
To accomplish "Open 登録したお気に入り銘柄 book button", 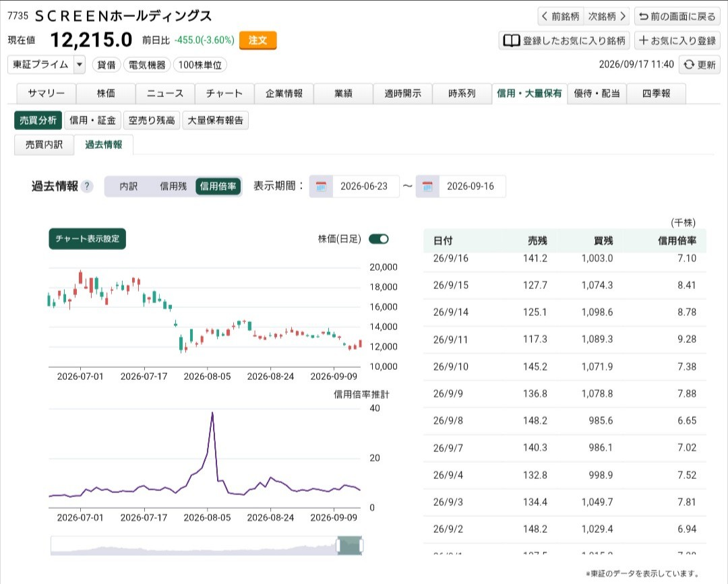I will [x=564, y=41].
